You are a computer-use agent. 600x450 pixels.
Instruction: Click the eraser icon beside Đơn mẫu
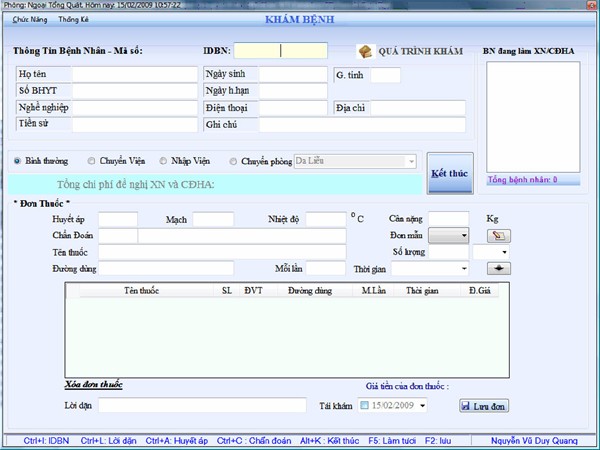498,236
